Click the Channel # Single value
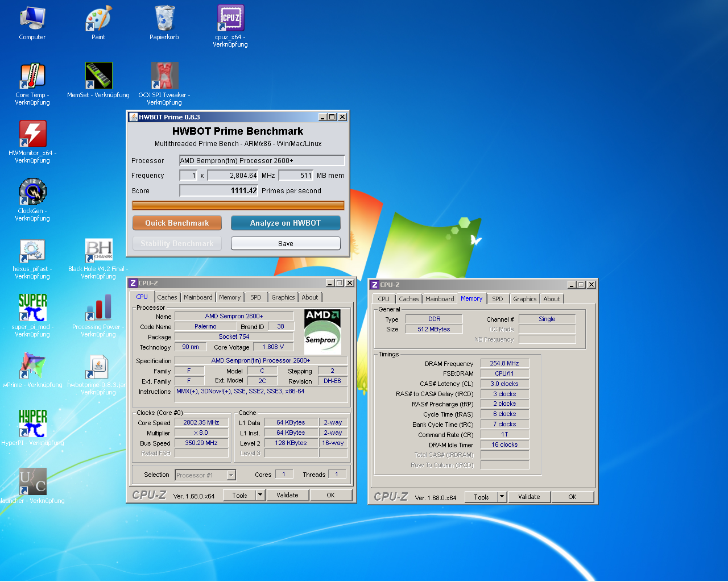The width and height of the screenshot is (728, 582). [x=547, y=319]
